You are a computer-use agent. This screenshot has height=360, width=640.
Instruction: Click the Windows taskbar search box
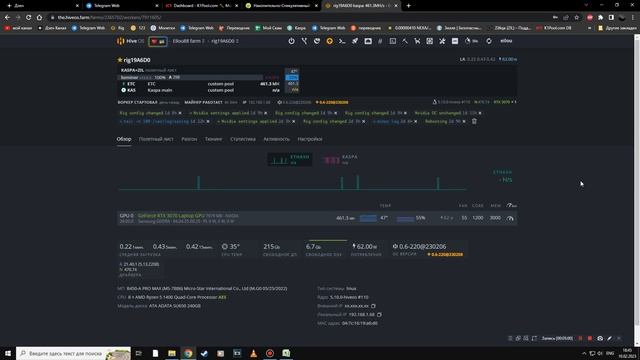pyautogui.click(x=73, y=353)
